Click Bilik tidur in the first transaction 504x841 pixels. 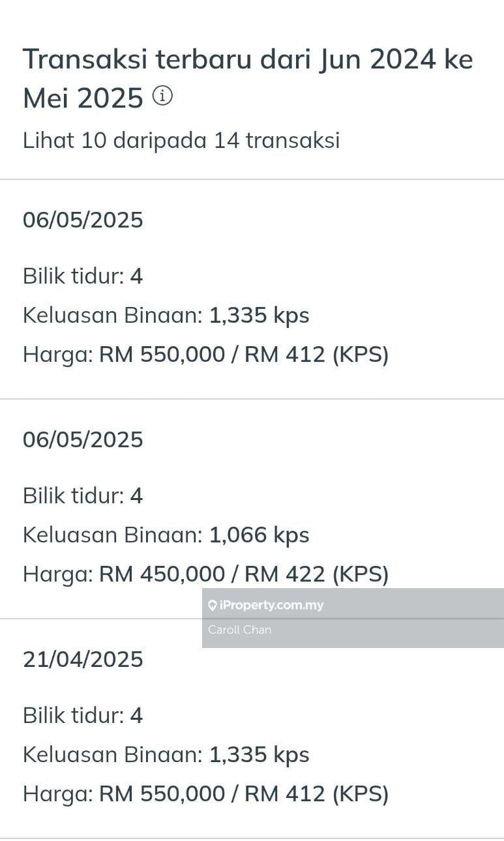[x=83, y=276]
